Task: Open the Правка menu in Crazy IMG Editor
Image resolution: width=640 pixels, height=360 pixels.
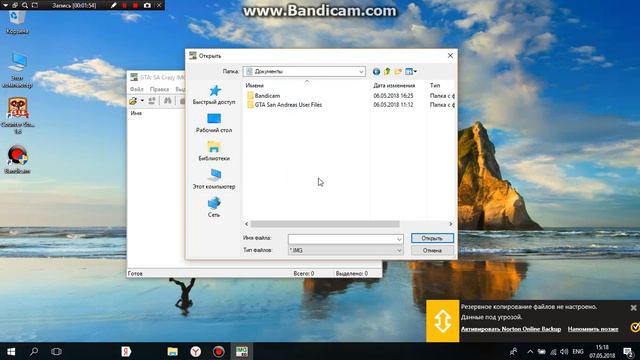Action: tap(159, 89)
